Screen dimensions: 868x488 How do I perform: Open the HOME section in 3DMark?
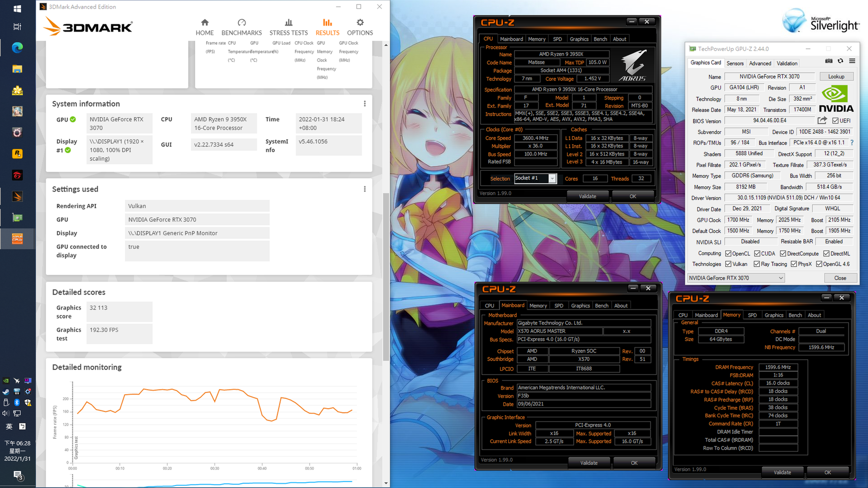pyautogui.click(x=204, y=27)
